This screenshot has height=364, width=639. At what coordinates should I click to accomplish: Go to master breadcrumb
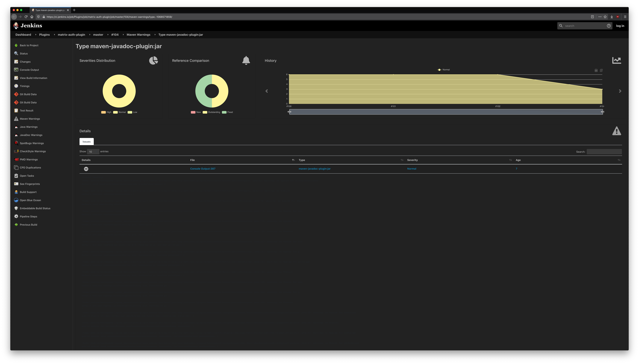(x=98, y=35)
